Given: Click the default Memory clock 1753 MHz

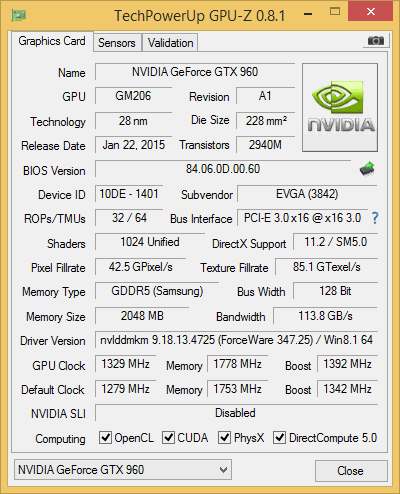Looking at the screenshot, I should pyautogui.click(x=237, y=389).
